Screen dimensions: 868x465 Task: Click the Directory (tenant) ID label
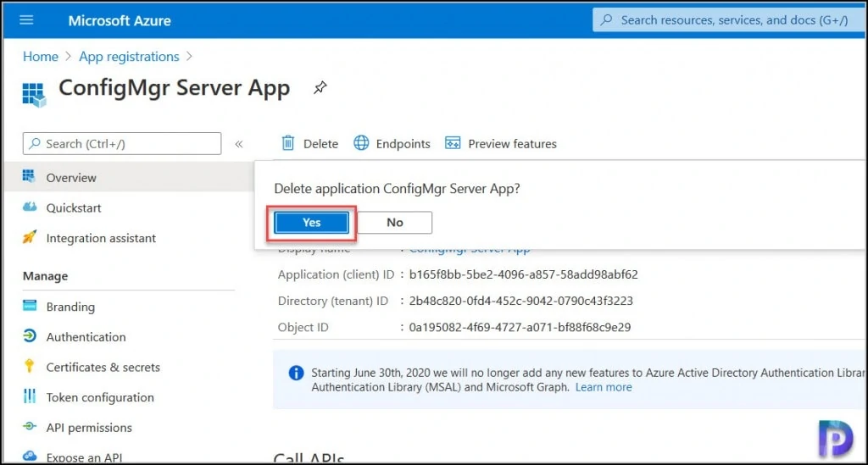click(x=332, y=301)
